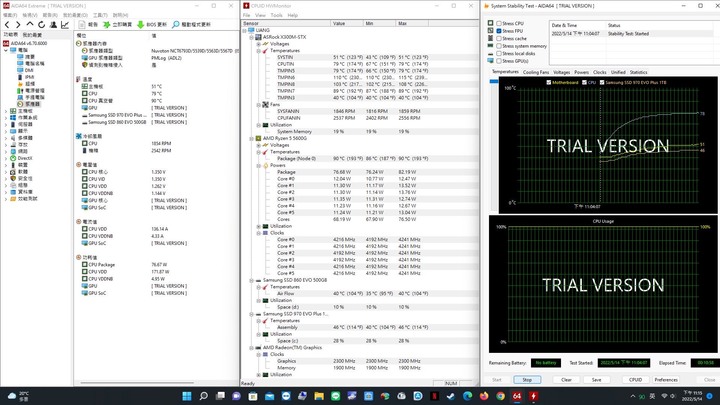Open stability test Preferences

pyautogui.click(x=666, y=380)
